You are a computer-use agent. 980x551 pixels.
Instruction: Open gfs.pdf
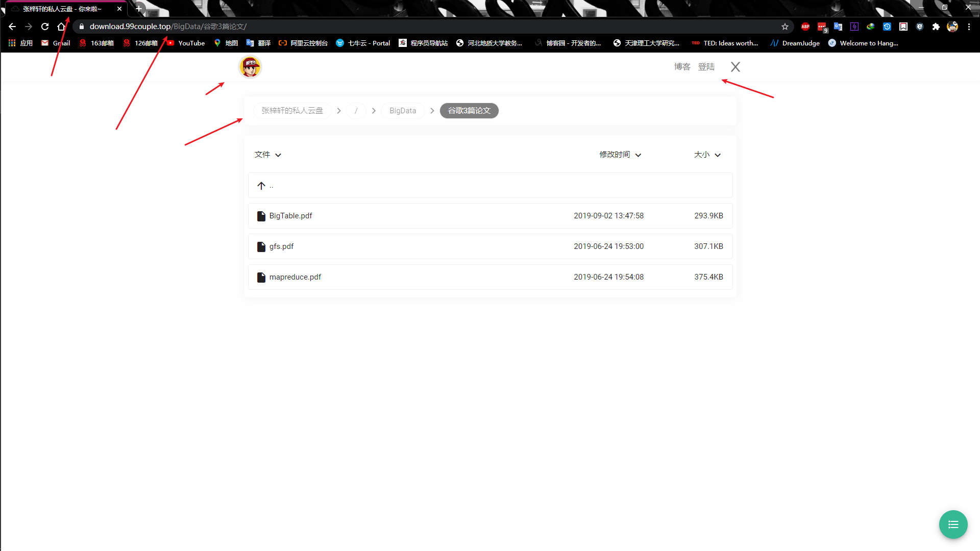click(281, 246)
